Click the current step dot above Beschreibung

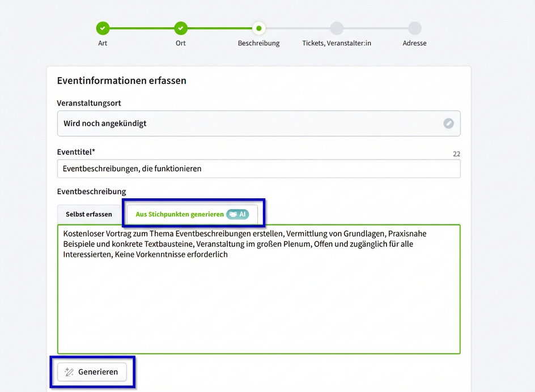pyautogui.click(x=259, y=28)
